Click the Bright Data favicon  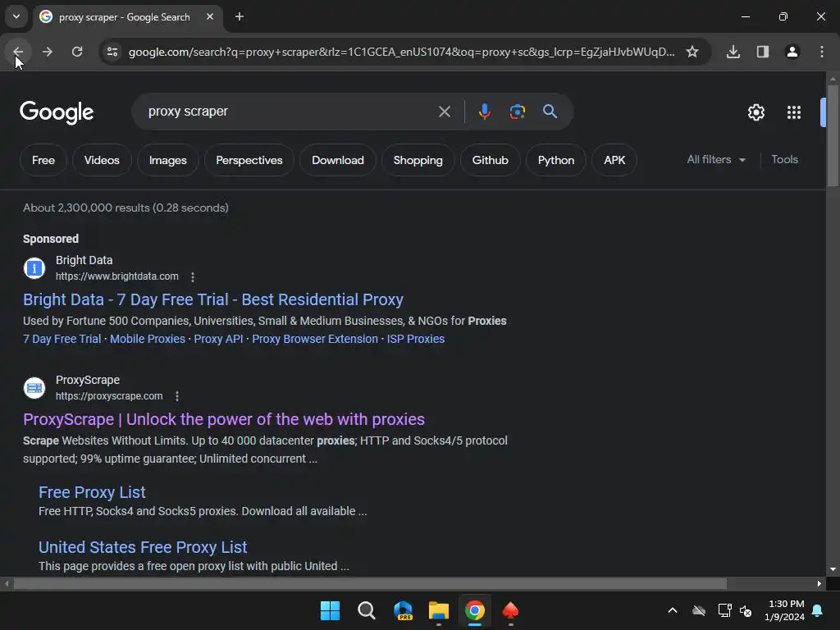click(34, 268)
